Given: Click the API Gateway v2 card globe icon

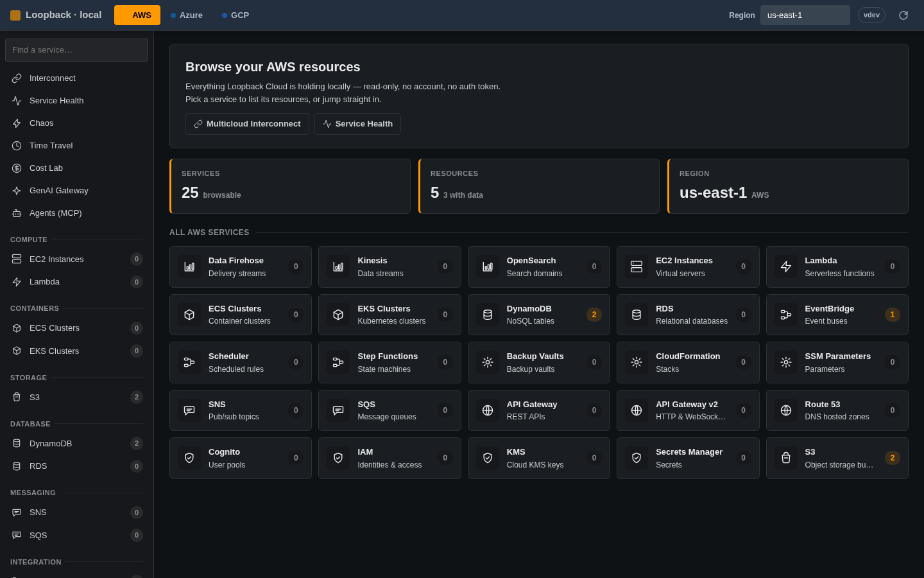Looking at the screenshot, I should point(637,410).
